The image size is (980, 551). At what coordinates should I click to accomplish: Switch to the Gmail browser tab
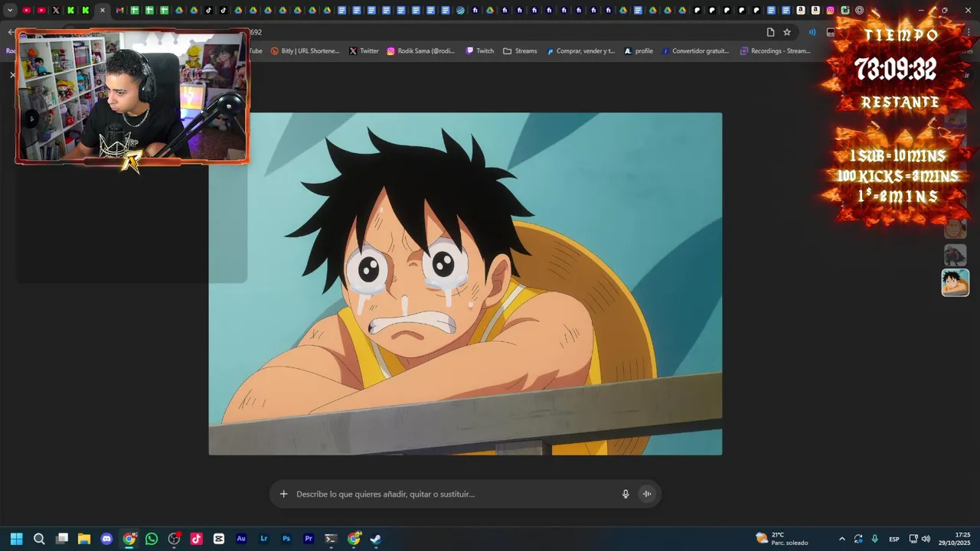point(119,11)
